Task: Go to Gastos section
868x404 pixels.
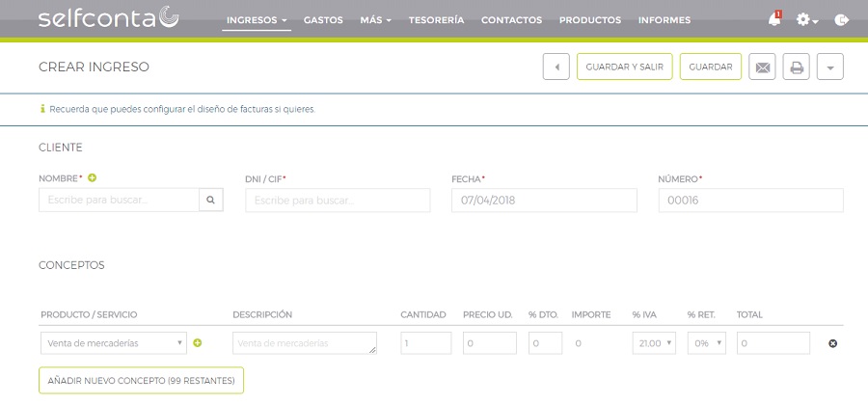Action: coord(323,20)
